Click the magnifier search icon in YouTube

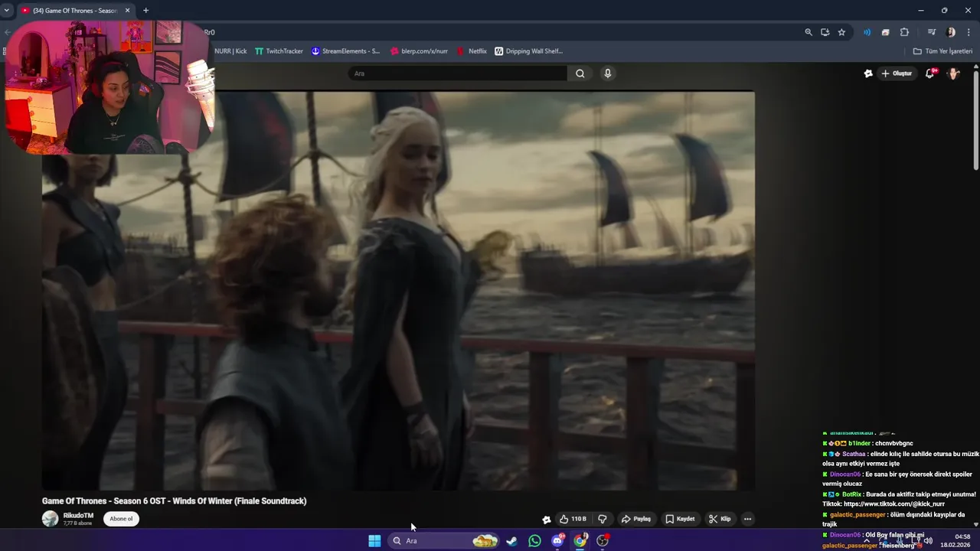tap(580, 73)
